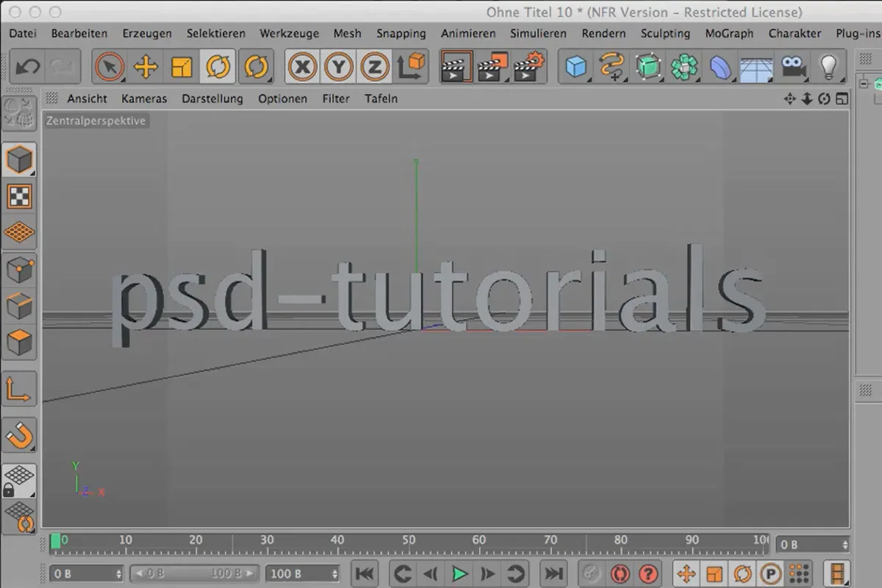
Task: Open Render Settings
Action: click(529, 68)
